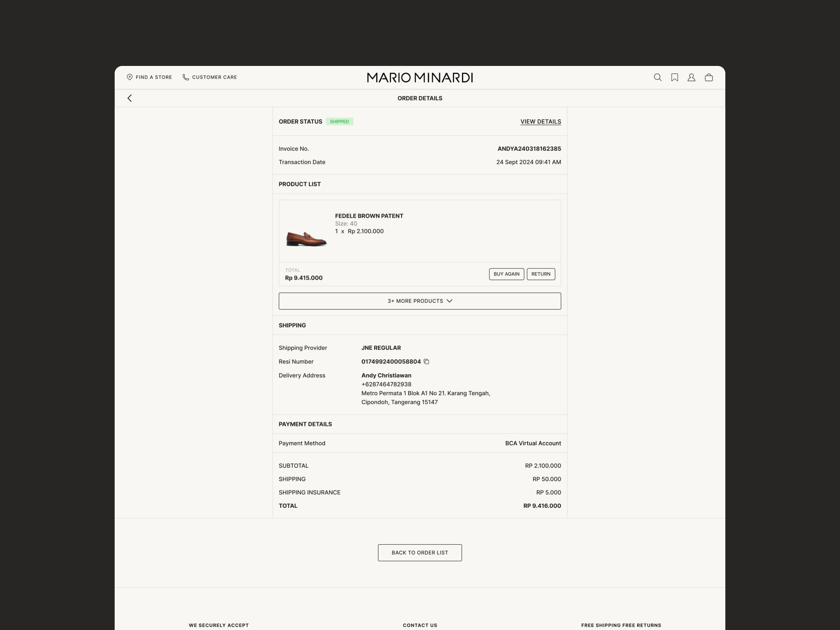Select invoice number ANDYA240318162385
The height and width of the screenshot is (630, 840).
click(x=529, y=149)
